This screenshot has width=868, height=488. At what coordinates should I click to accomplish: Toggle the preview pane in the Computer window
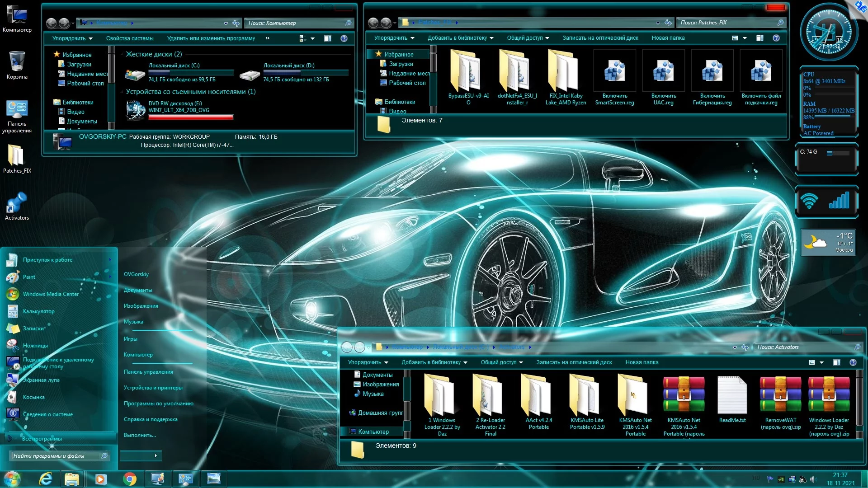pos(328,38)
